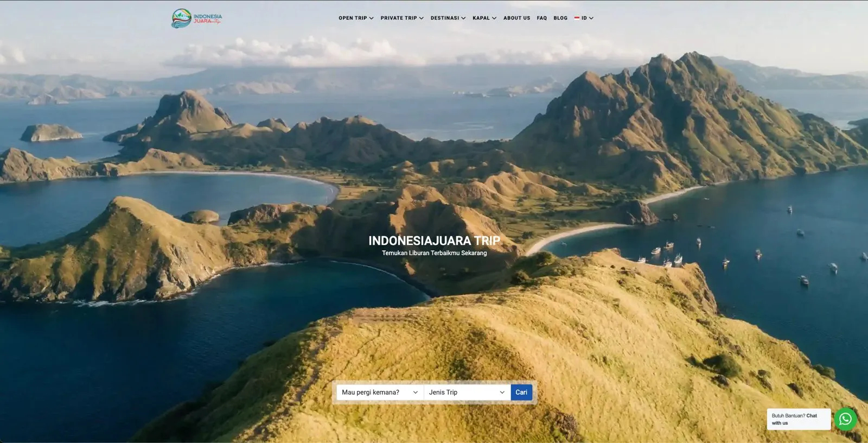Click the 'INDONESIAJUARA TRIP' heading
Screen dimensions: 868x443
tap(434, 241)
